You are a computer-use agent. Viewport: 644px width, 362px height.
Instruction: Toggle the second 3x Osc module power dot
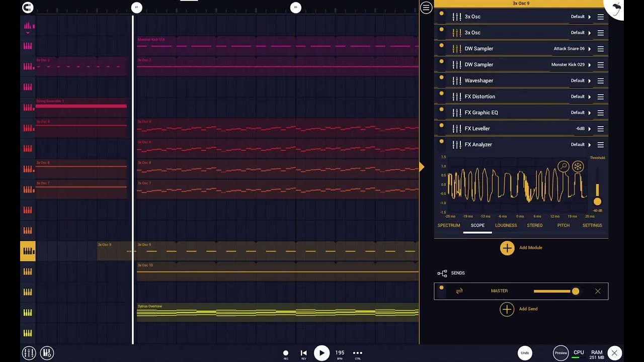(441, 30)
